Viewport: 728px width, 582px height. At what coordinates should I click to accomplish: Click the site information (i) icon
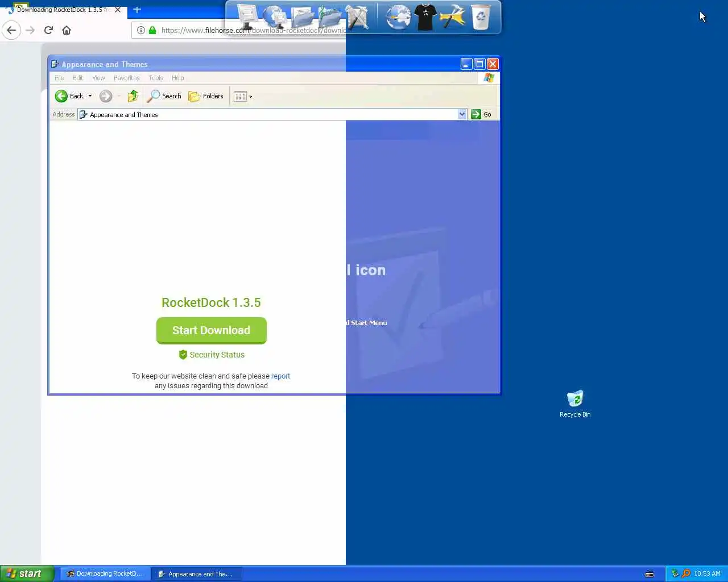pos(141,30)
